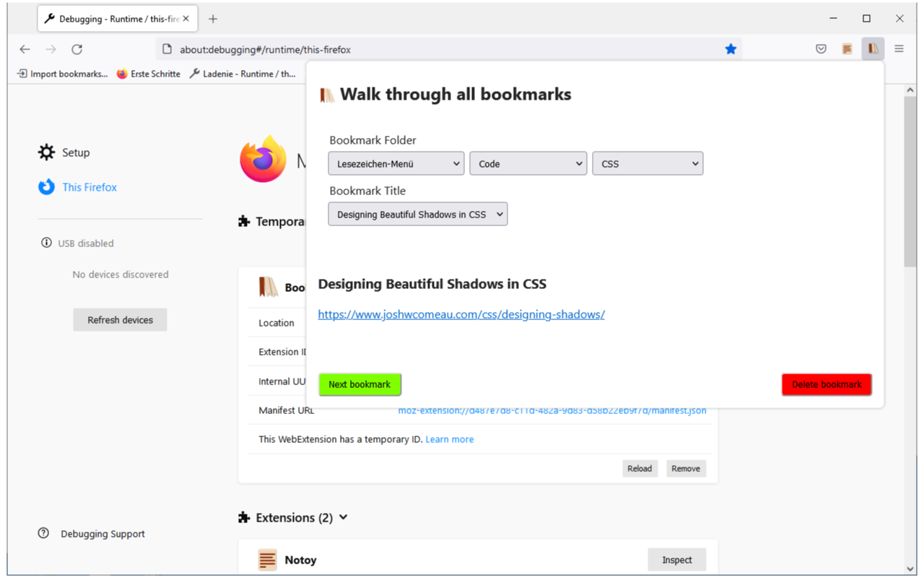Open Debugging Support via the question mark icon

click(x=43, y=533)
